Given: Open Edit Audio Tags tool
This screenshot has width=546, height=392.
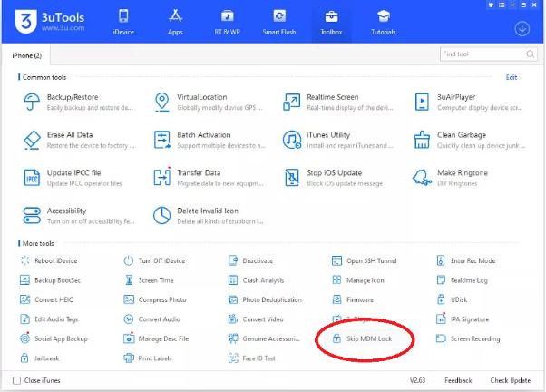Looking at the screenshot, I should 49,319.
